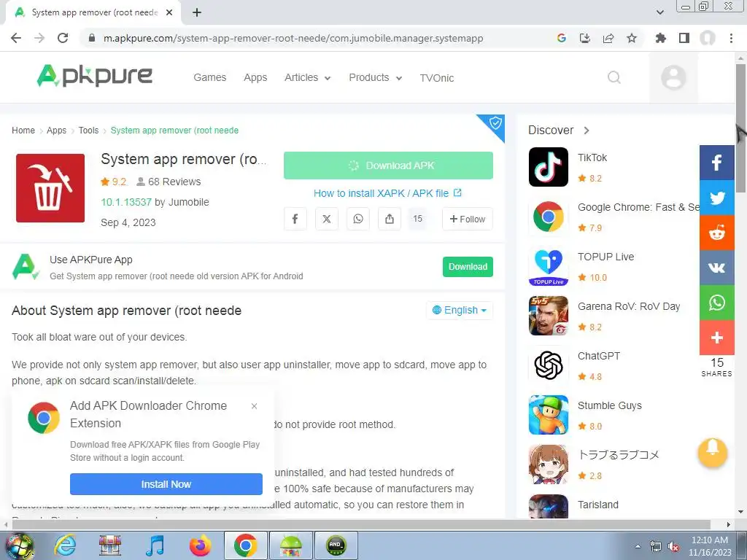Click the Facebook button in the floating share bar
747x560 pixels.
(x=716, y=163)
